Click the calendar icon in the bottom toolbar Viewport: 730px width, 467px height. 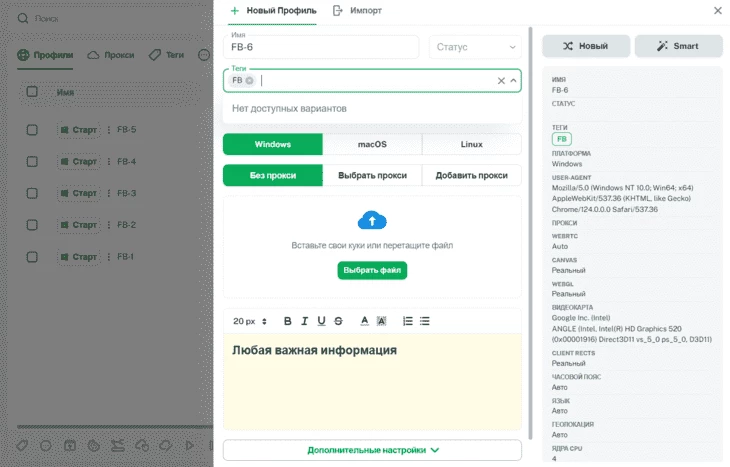click(x=70, y=446)
